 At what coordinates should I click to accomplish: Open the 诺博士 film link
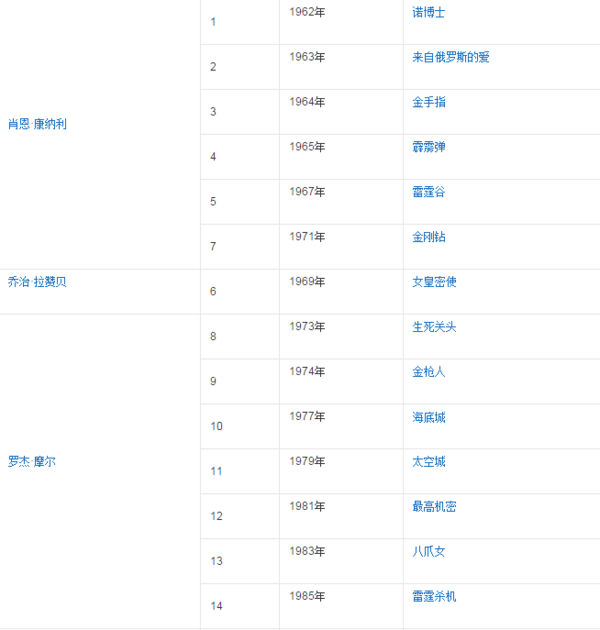(428, 12)
